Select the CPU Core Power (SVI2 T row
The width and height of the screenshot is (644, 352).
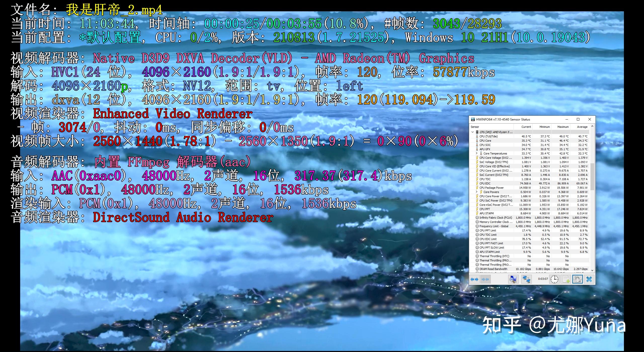point(529,196)
